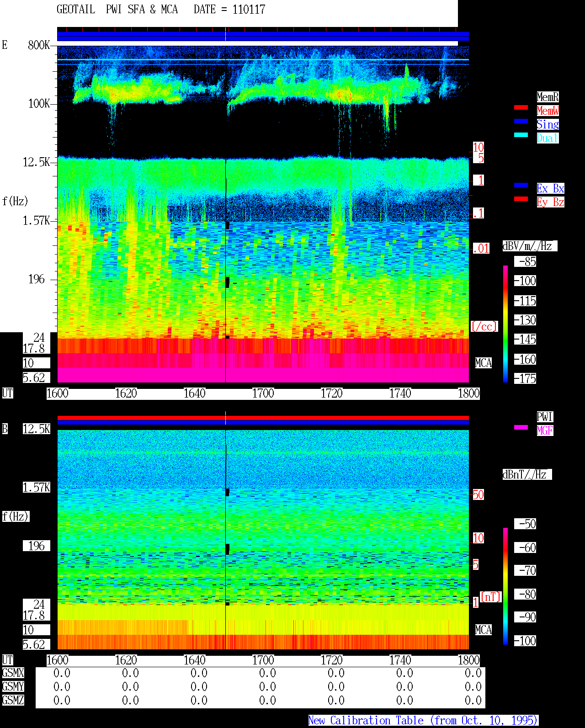Click 1640 on the E panel time axis
585x728 pixels.
(x=195, y=393)
